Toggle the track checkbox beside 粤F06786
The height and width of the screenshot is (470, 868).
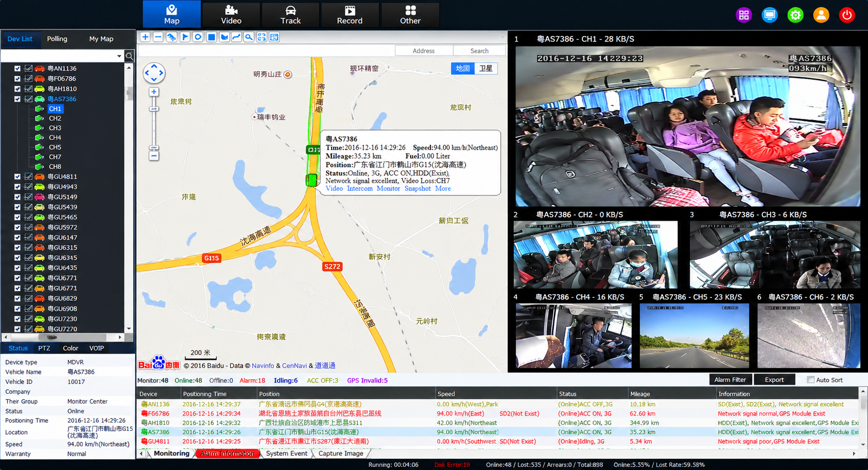(x=29, y=78)
